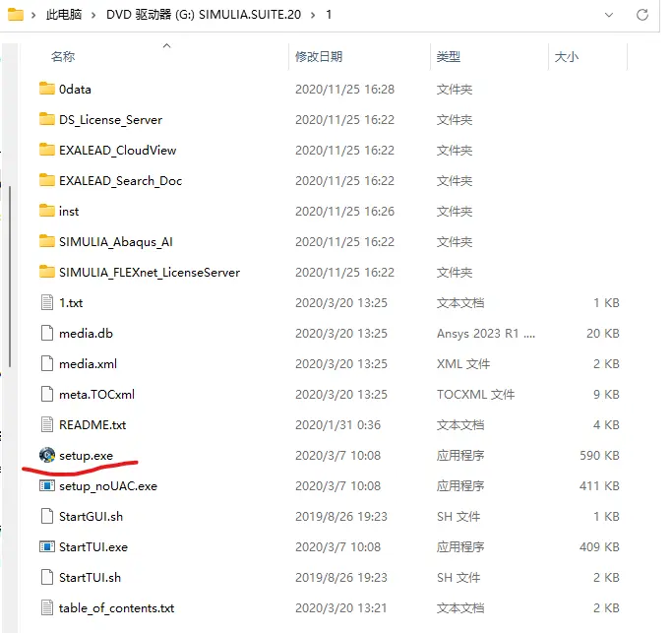Select the table_of_contents.txt file name
Screen dimensions: 672x633
click(x=116, y=608)
